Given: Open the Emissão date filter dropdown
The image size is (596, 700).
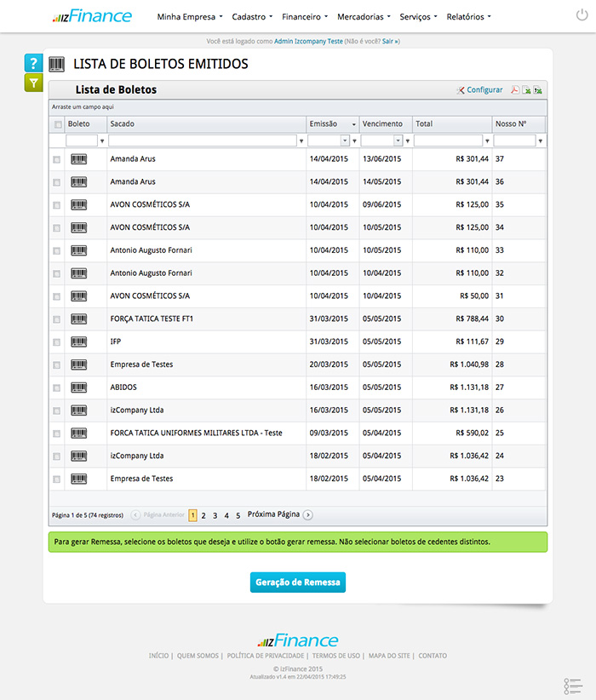Looking at the screenshot, I should [x=345, y=141].
